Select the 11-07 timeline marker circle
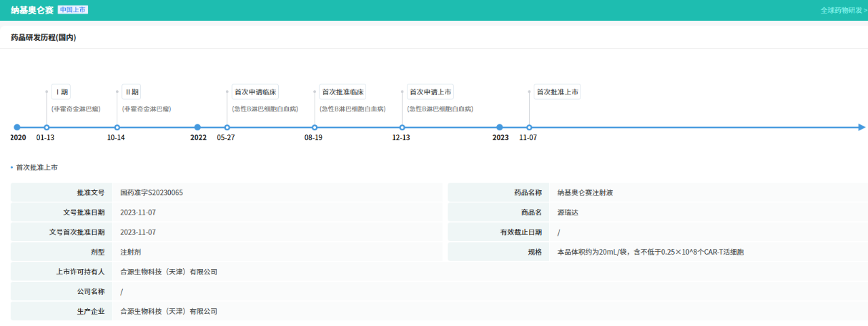 click(x=529, y=127)
